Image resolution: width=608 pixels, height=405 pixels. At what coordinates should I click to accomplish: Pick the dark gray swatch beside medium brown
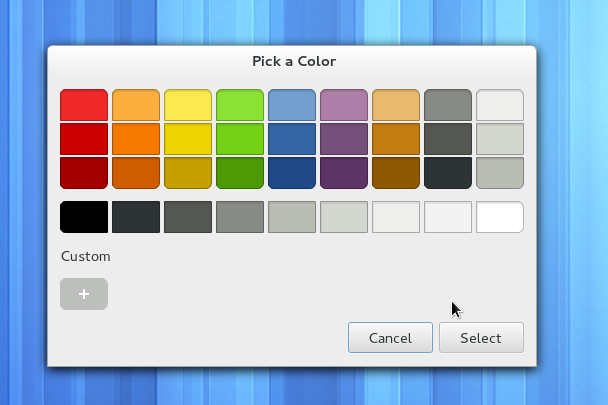tap(447, 139)
